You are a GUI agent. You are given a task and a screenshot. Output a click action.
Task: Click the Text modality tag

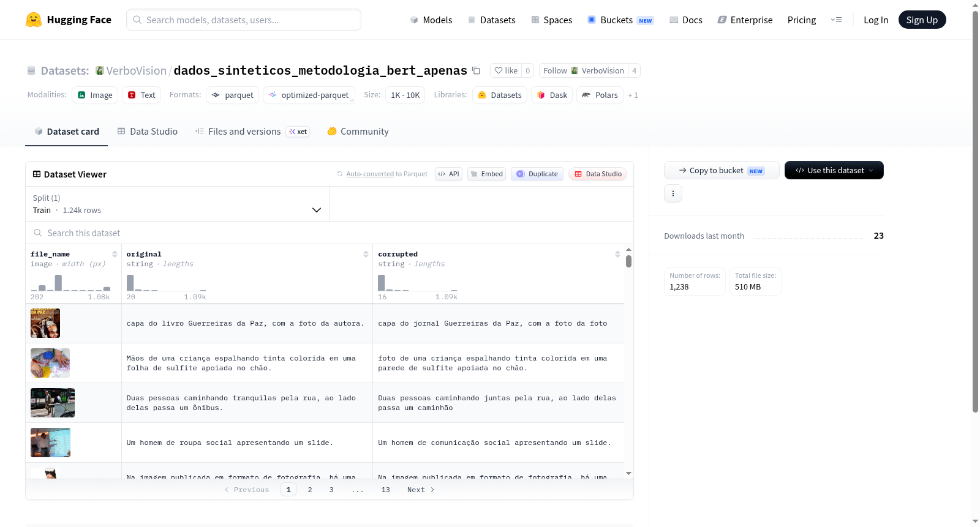141,95
